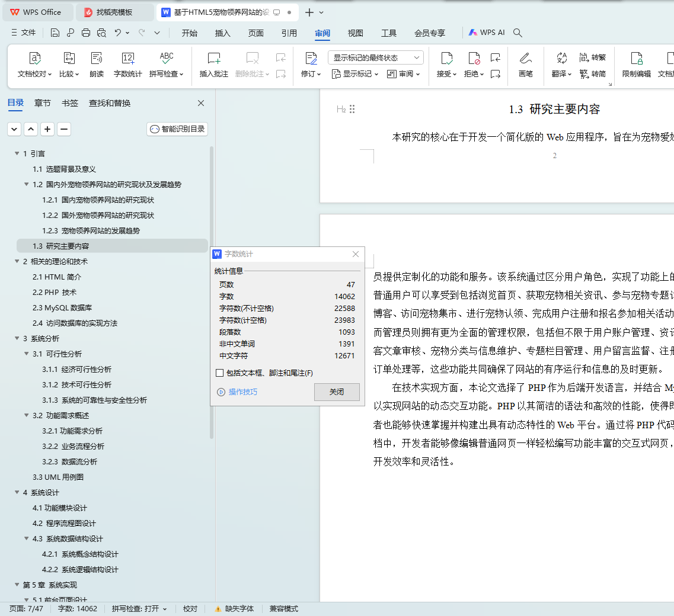
Task: Click 智能识别目录 button
Action: coord(177,129)
